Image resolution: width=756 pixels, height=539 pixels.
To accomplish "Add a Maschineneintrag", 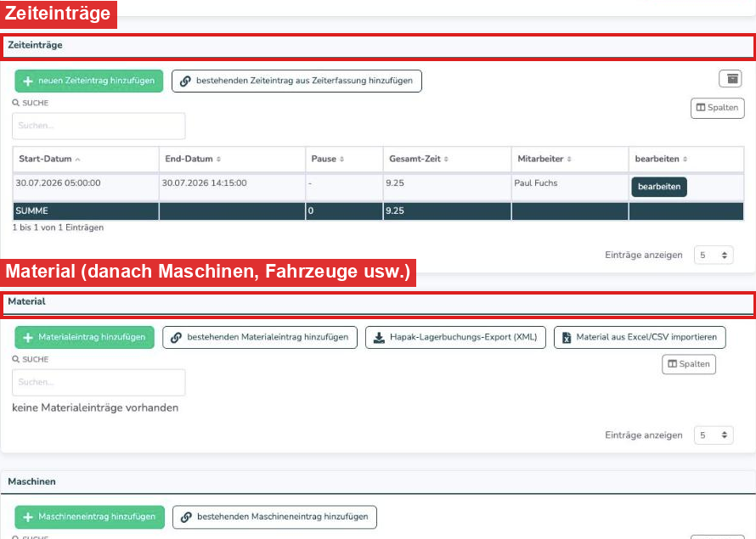I will pyautogui.click(x=90, y=517).
